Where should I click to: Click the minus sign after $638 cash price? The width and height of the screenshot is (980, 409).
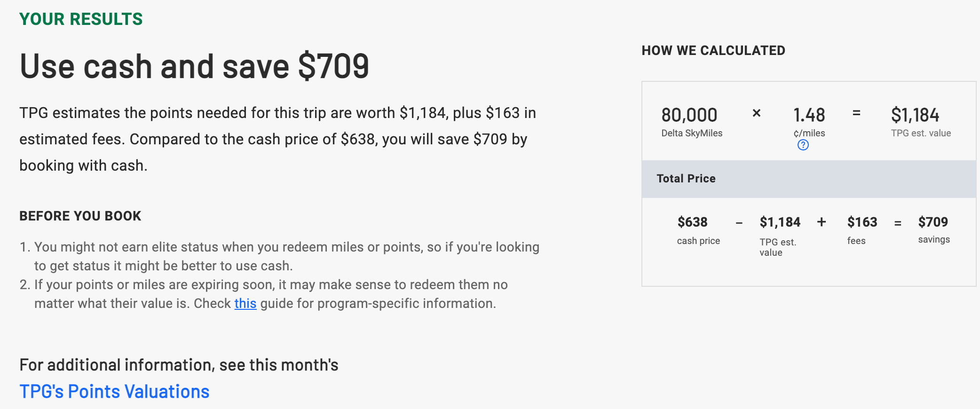point(739,223)
